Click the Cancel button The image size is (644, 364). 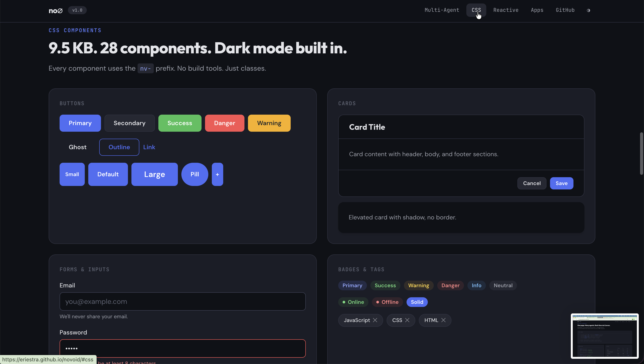tap(532, 183)
